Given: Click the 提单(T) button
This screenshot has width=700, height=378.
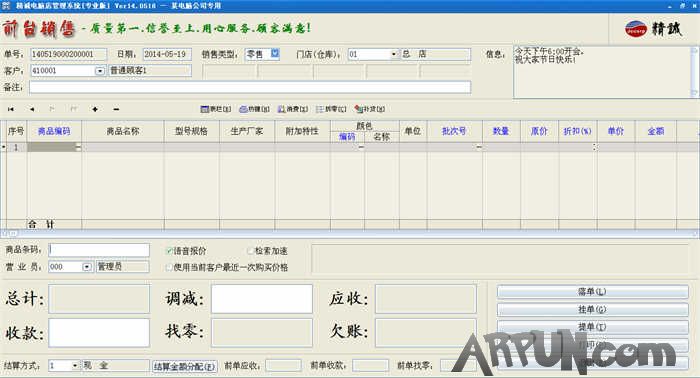Looking at the screenshot, I should [592, 327].
